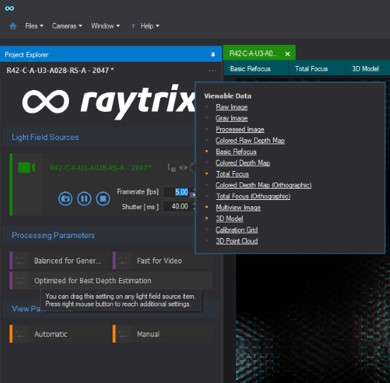Click the orange bullet beside Multiview Image
This screenshot has height=383, width=390.
pyautogui.click(x=207, y=207)
